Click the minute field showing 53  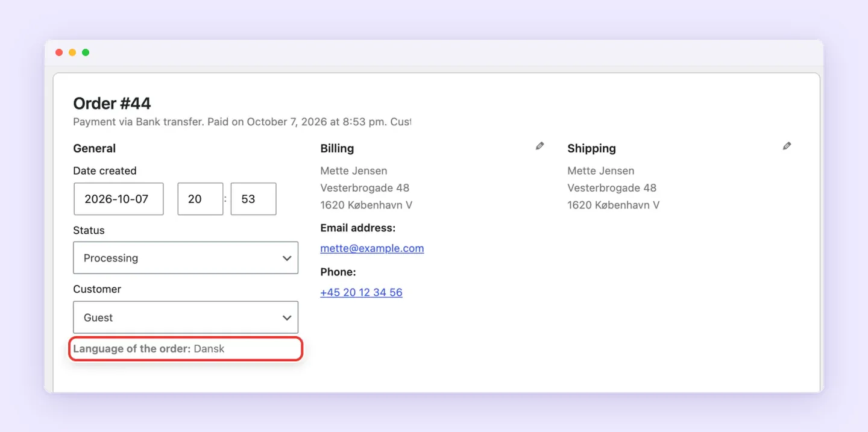point(254,199)
